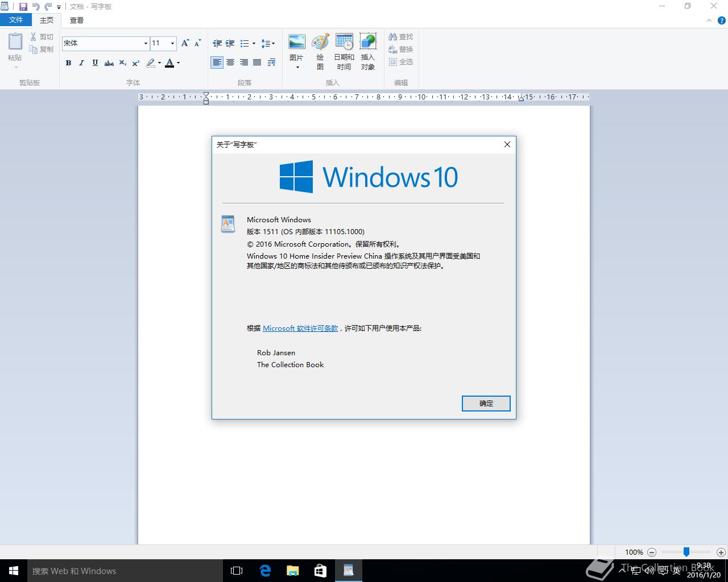Launch Microsoft Edge from the taskbar
The width and height of the screenshot is (728, 582).
264,571
